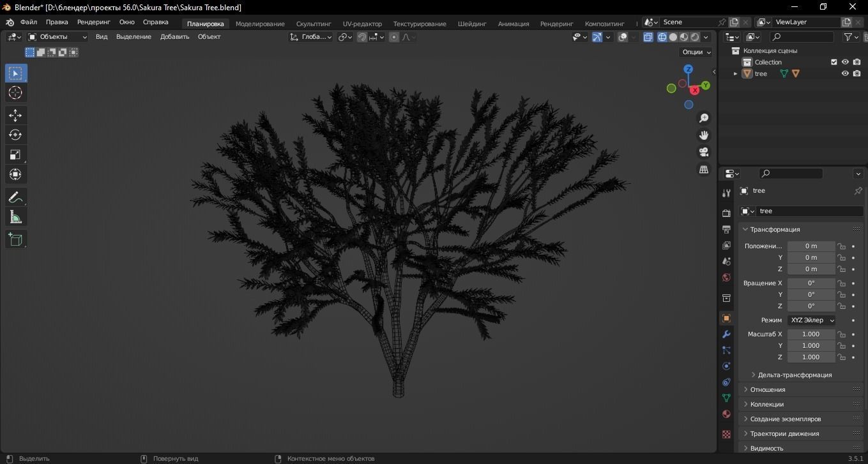The image size is (868, 464).
Task: Toggle snapping magnet in header
Action: coord(362,37)
